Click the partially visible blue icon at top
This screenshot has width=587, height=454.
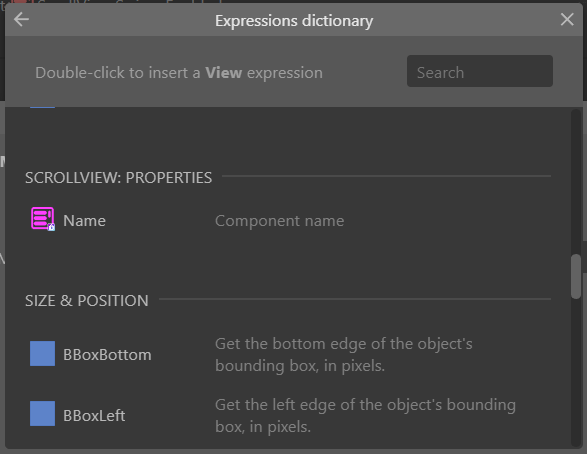point(42,107)
